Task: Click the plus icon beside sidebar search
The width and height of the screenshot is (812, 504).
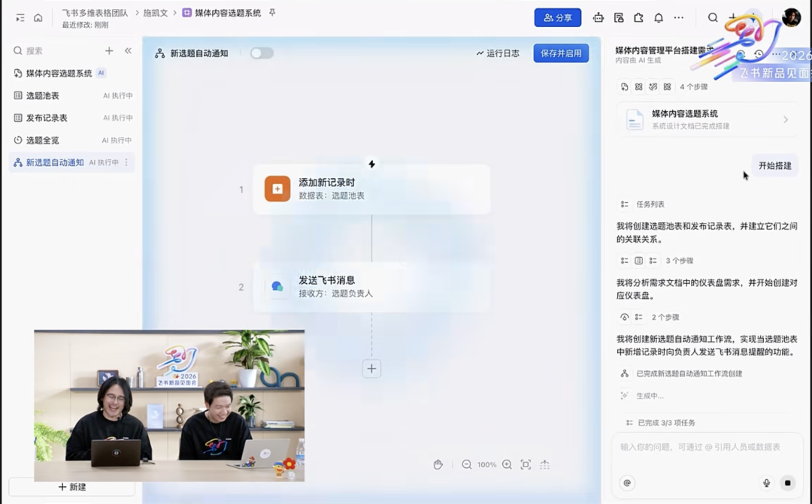Action: click(x=109, y=50)
